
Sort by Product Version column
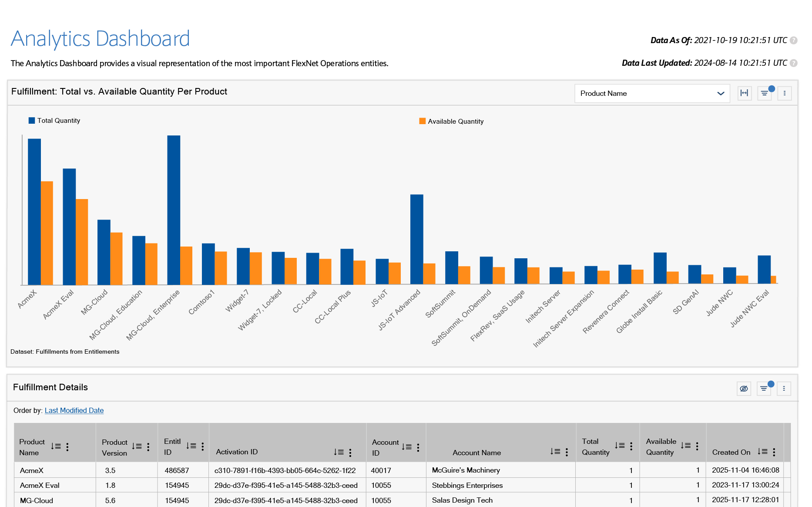click(137, 446)
